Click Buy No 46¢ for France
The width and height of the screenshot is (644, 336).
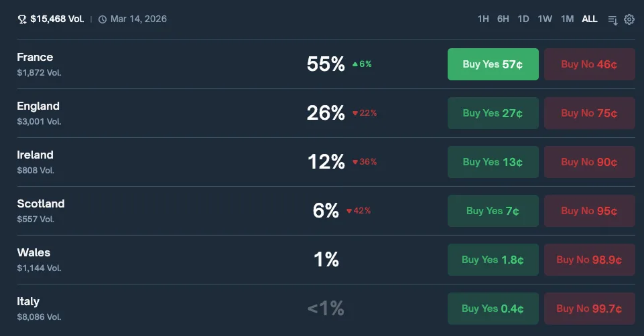click(589, 64)
